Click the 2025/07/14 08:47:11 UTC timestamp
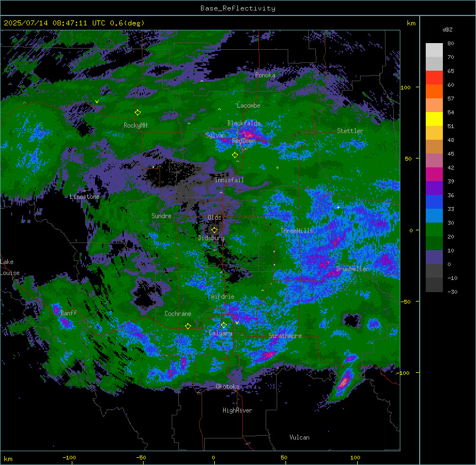Viewport: 476px width, 465px height. [x=55, y=23]
